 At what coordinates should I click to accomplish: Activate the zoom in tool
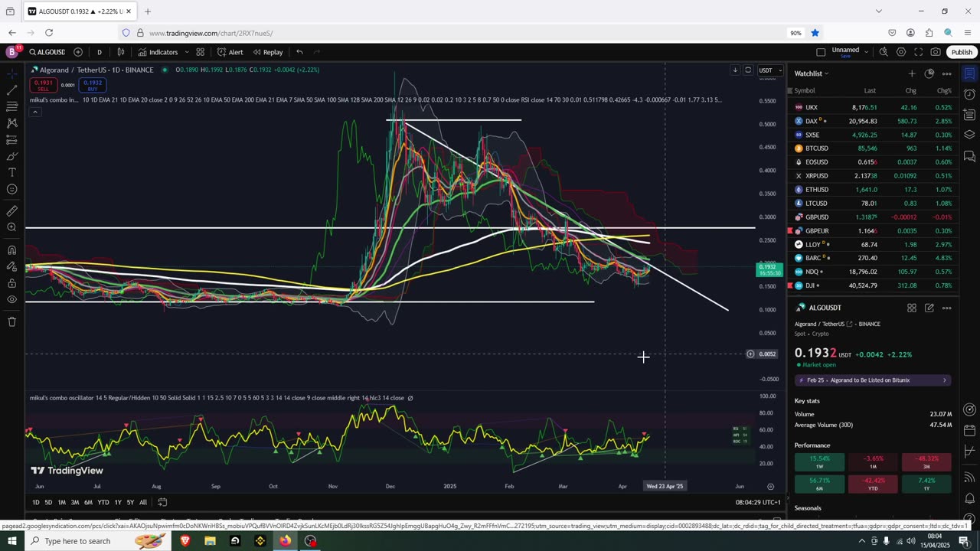click(11, 227)
